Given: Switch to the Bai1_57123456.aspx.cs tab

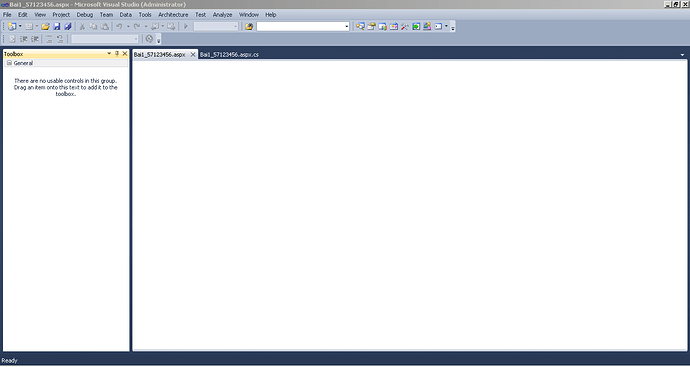Looking at the screenshot, I should [x=229, y=55].
